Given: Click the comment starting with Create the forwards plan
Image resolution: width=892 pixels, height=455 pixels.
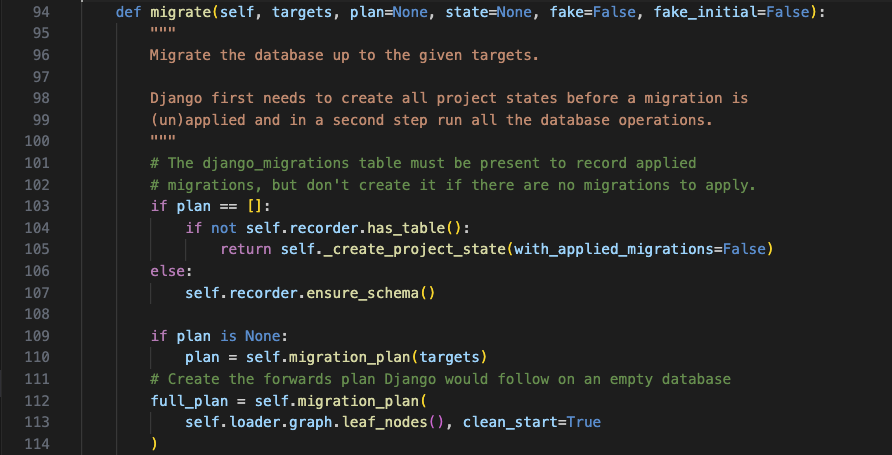Looking at the screenshot, I should click(440, 379).
